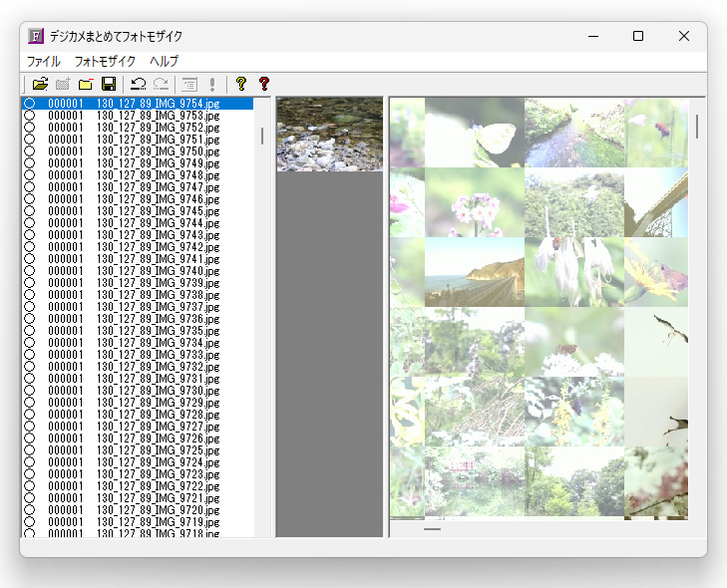Image resolution: width=727 pixels, height=588 pixels.
Task: Open the フォトモザイク menu
Action: [105, 61]
